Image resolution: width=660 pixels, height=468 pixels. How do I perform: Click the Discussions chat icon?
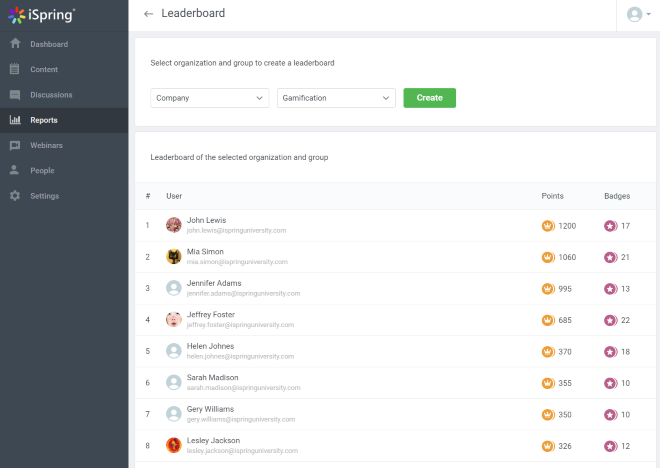[x=14, y=95]
